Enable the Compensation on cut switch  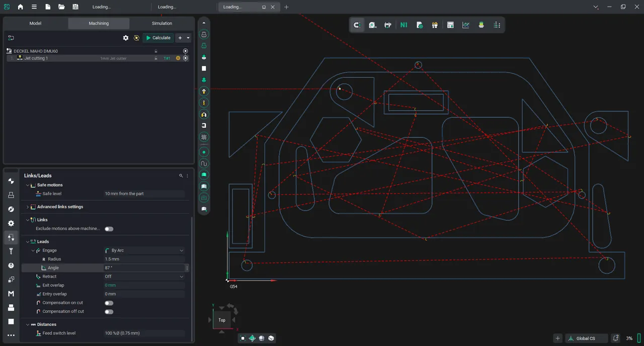(x=109, y=303)
